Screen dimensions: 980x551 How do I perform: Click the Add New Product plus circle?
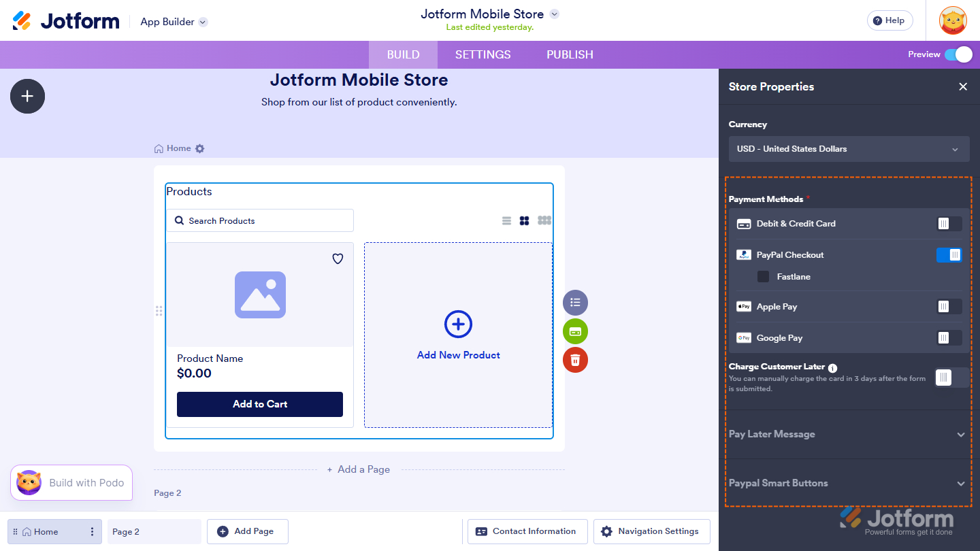pyautogui.click(x=458, y=324)
